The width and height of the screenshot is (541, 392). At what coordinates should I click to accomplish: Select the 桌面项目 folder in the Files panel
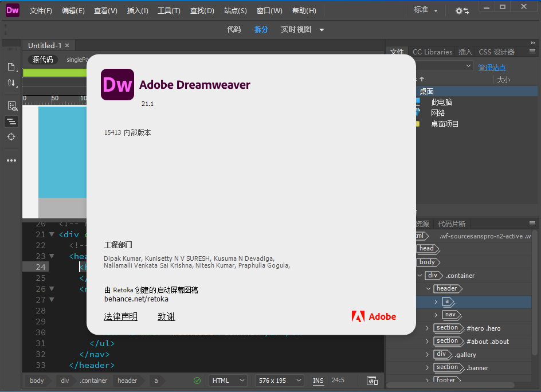(445, 124)
